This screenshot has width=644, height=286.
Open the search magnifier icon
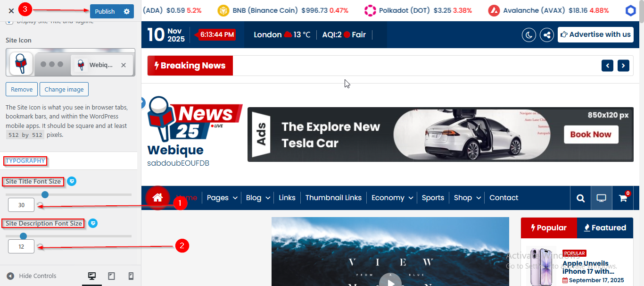pos(580,198)
